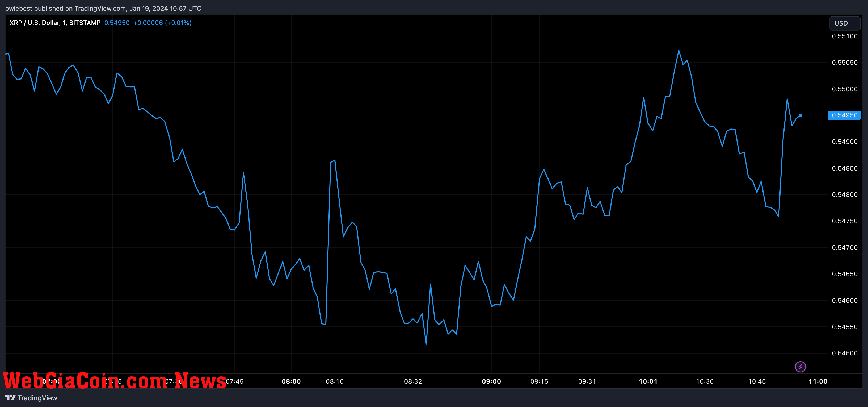Click the 0.54950 value in chart header
868x407 pixels.
click(117, 23)
